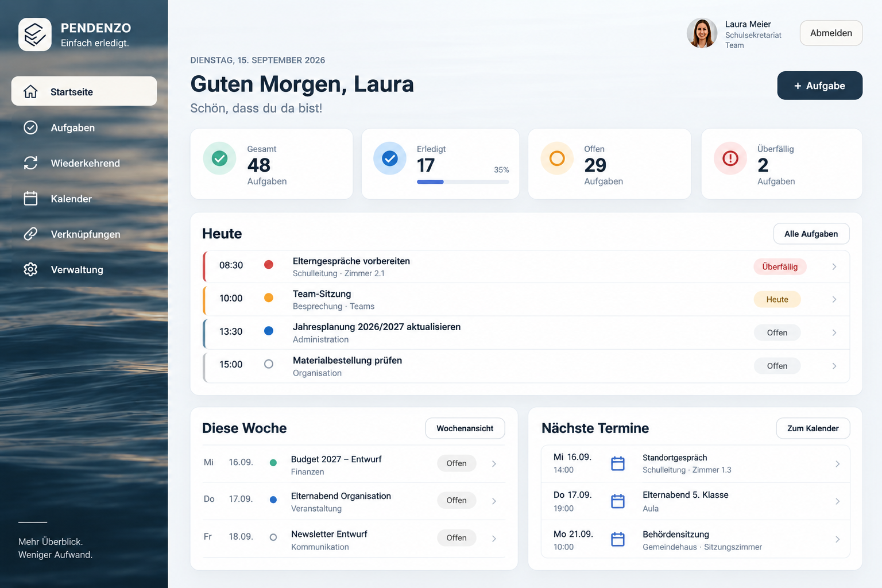
Task: Click the Überfällig status badge
Action: click(x=780, y=266)
